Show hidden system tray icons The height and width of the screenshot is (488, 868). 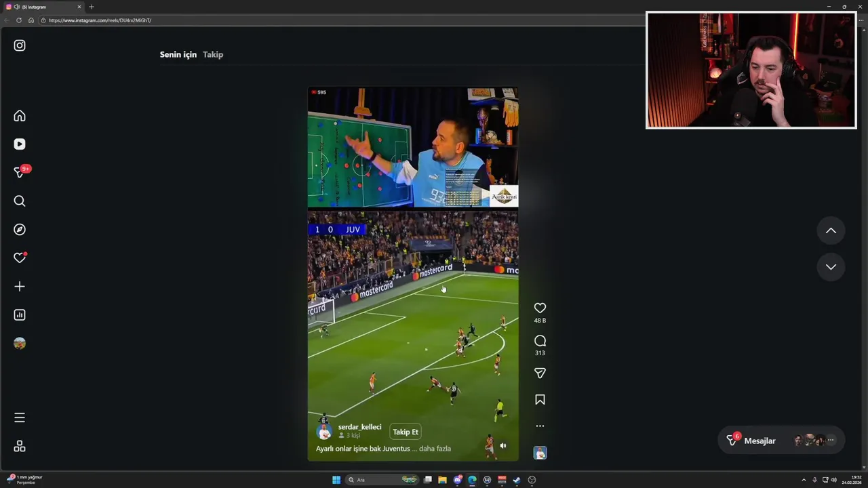[x=804, y=480]
